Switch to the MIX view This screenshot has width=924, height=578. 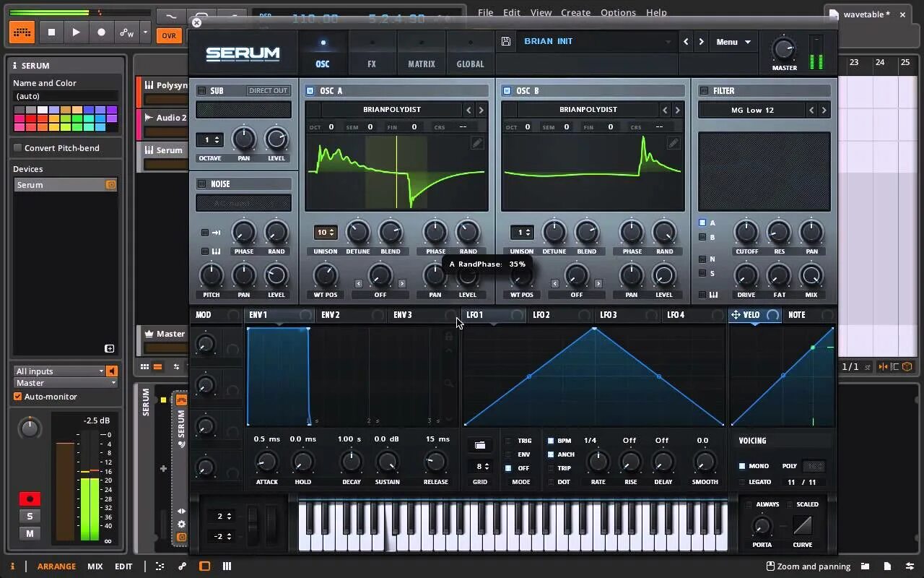95,566
